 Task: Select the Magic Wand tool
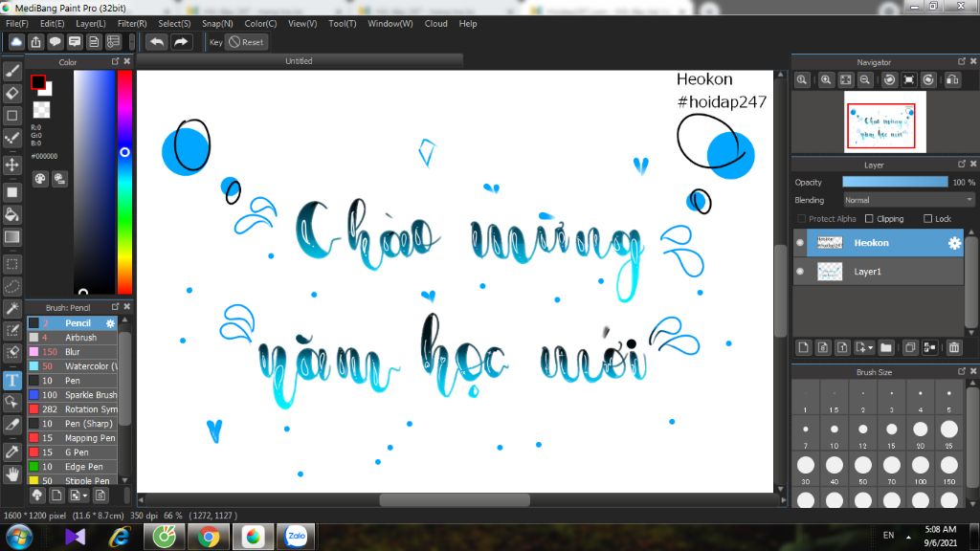11,309
